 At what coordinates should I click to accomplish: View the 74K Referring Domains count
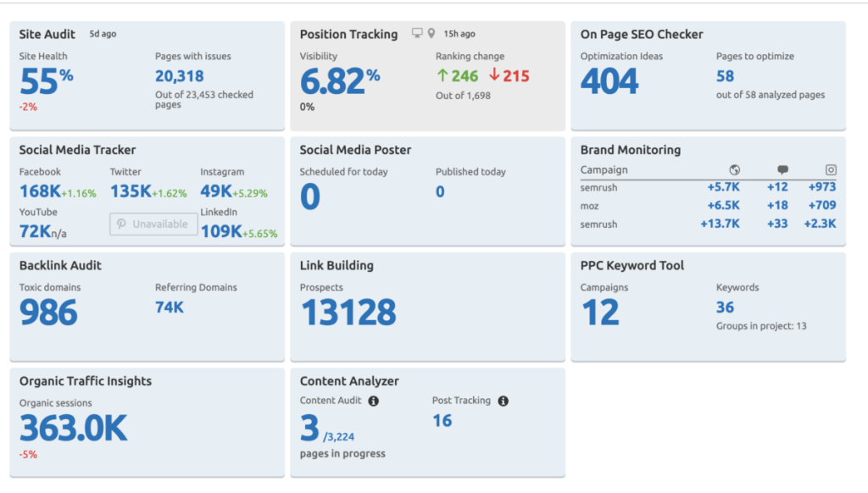[169, 307]
